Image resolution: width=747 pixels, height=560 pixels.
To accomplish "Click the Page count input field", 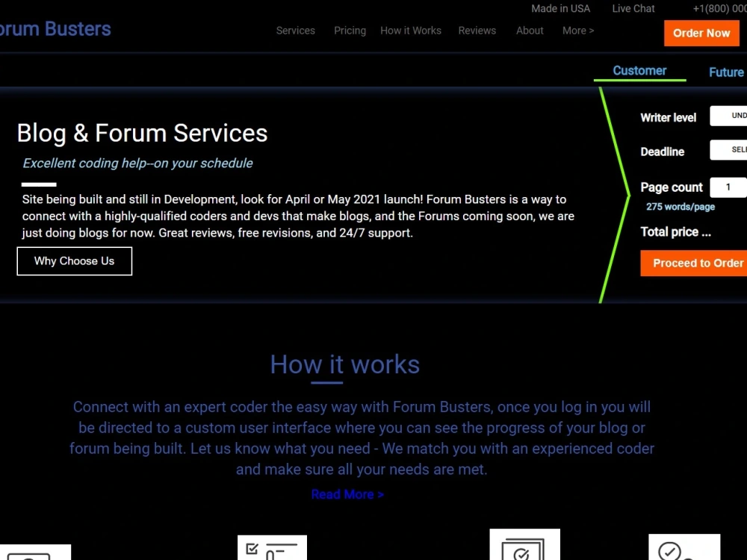I will 728,187.
